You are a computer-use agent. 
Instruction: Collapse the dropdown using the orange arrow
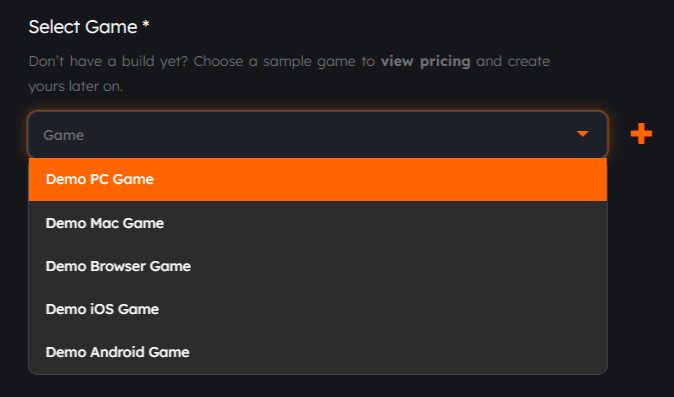[582, 134]
